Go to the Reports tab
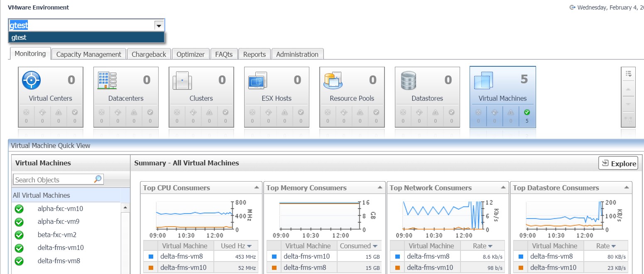The image size is (644, 274). click(255, 54)
